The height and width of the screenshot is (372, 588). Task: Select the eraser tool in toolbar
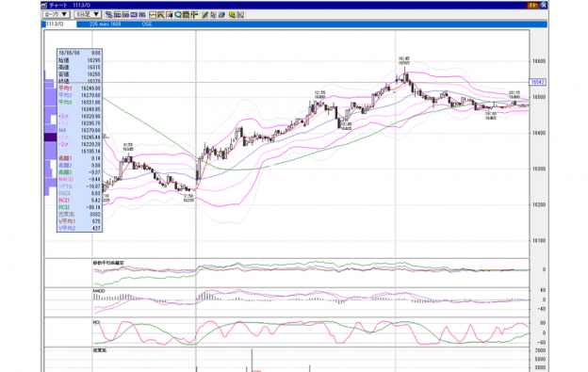(x=221, y=15)
